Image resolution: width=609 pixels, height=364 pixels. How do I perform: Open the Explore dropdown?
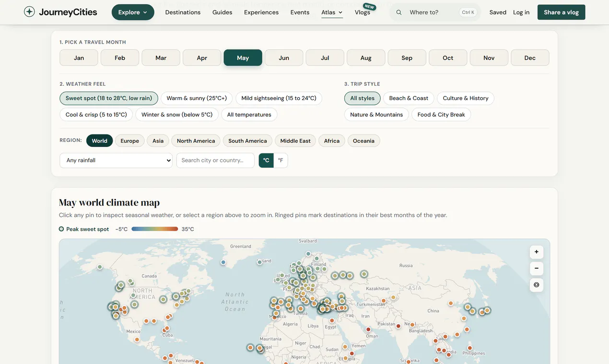tap(133, 12)
